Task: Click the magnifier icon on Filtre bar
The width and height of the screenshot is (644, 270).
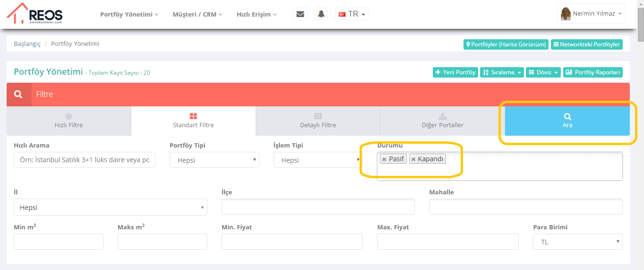Action: coord(18,95)
